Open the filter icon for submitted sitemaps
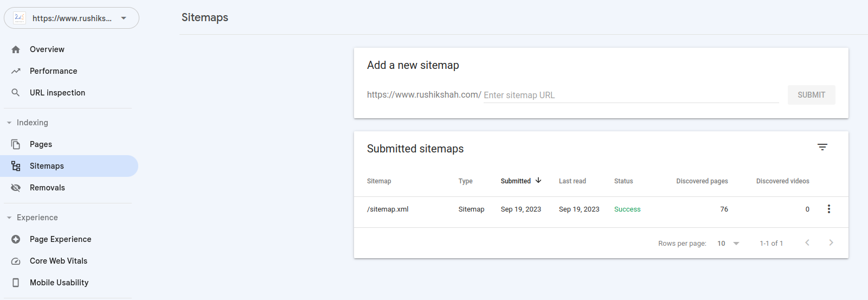The height and width of the screenshot is (300, 868). (x=822, y=147)
